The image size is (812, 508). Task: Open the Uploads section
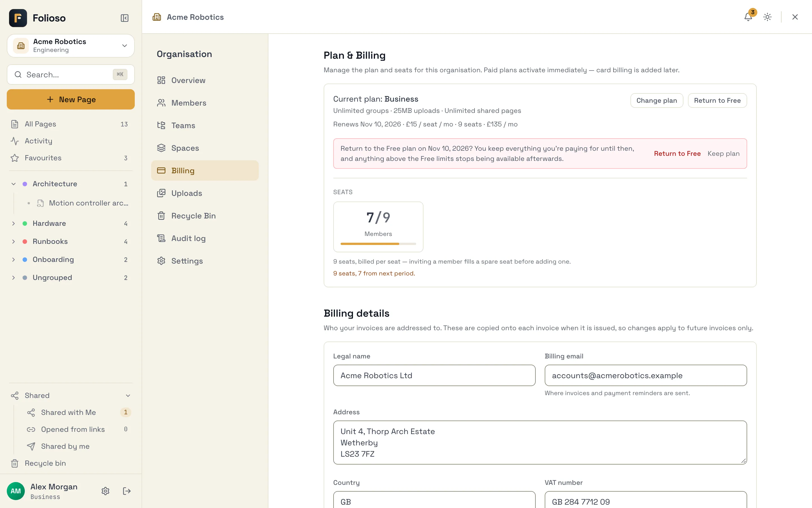(x=205, y=193)
